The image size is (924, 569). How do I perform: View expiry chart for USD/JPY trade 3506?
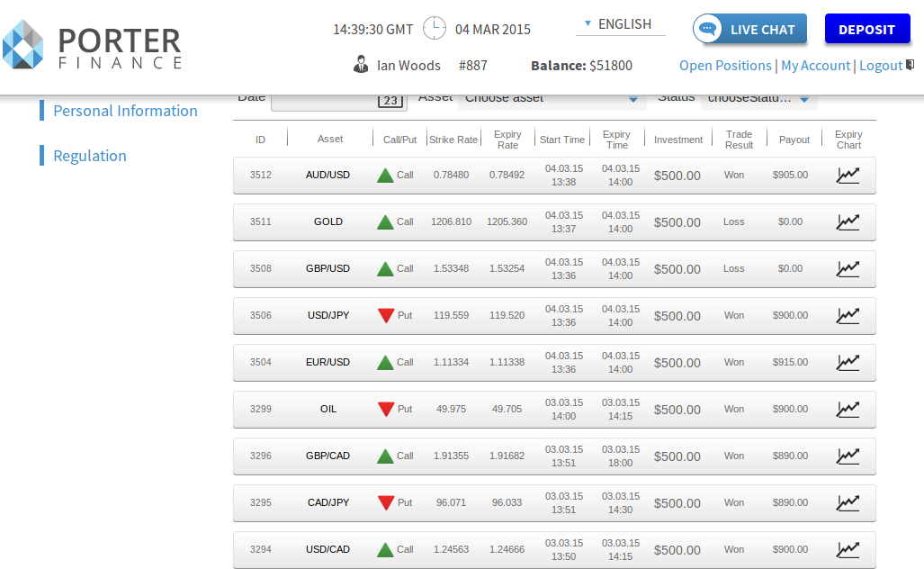tap(848, 316)
